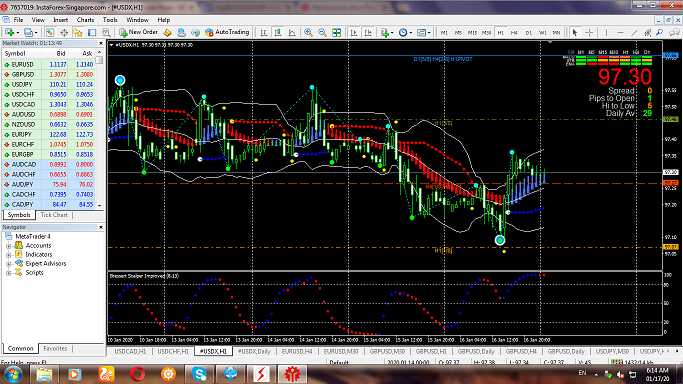The image size is (683, 384).
Task: Toggle the M15 timeframe button
Action: 472,33
